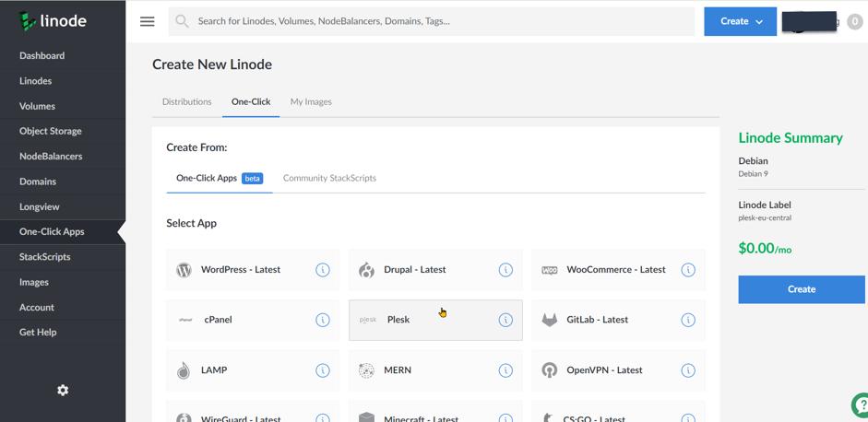Show info for WordPress - Latest
The image size is (868, 422).
click(x=323, y=270)
